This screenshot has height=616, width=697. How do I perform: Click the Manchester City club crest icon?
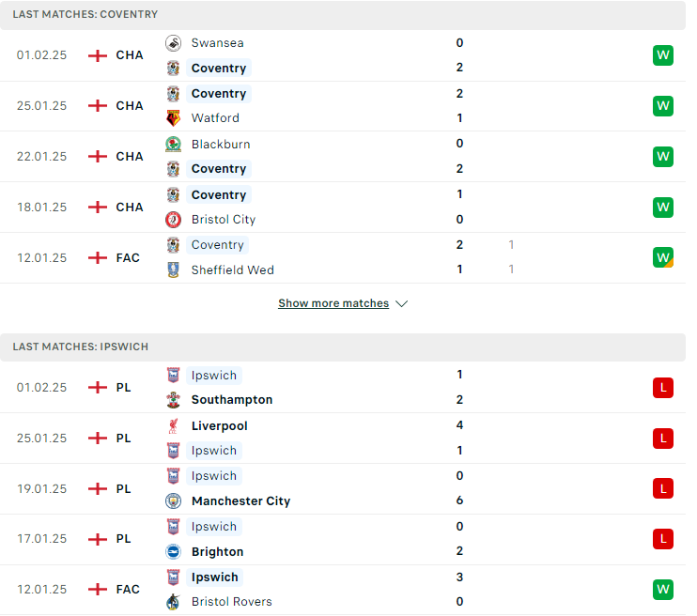[x=173, y=501]
